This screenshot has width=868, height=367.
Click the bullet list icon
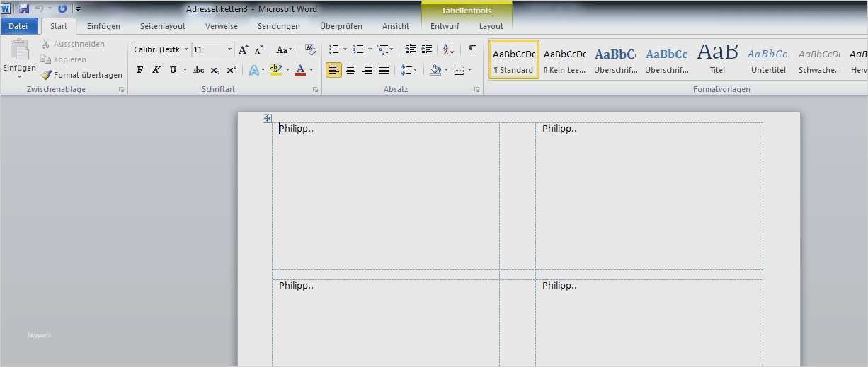coord(334,49)
